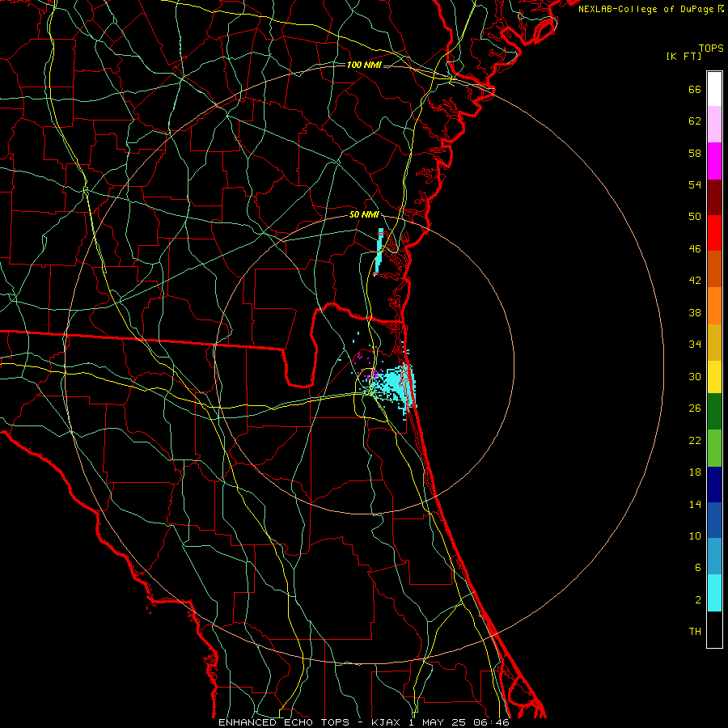This screenshot has width=728, height=728.
Task: Click the legend value "62"
Action: pyautogui.click(x=695, y=121)
